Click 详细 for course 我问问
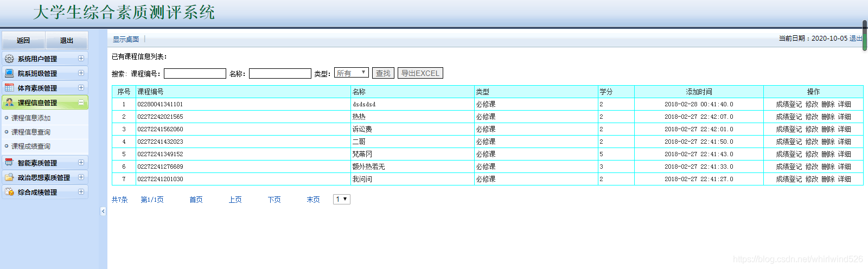Viewport: 868px width, 269px height. [x=844, y=179]
